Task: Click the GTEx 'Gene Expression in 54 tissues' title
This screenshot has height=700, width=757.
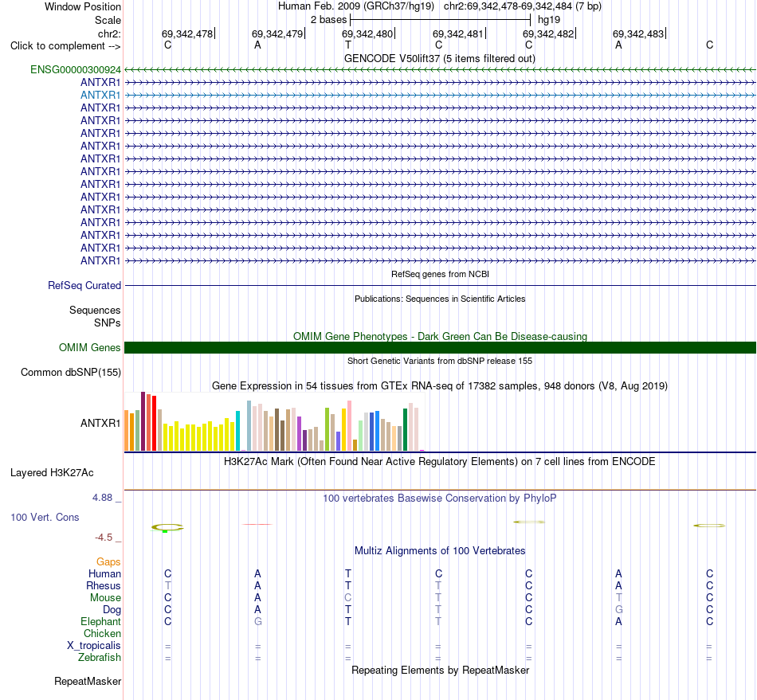Action: tap(440, 386)
